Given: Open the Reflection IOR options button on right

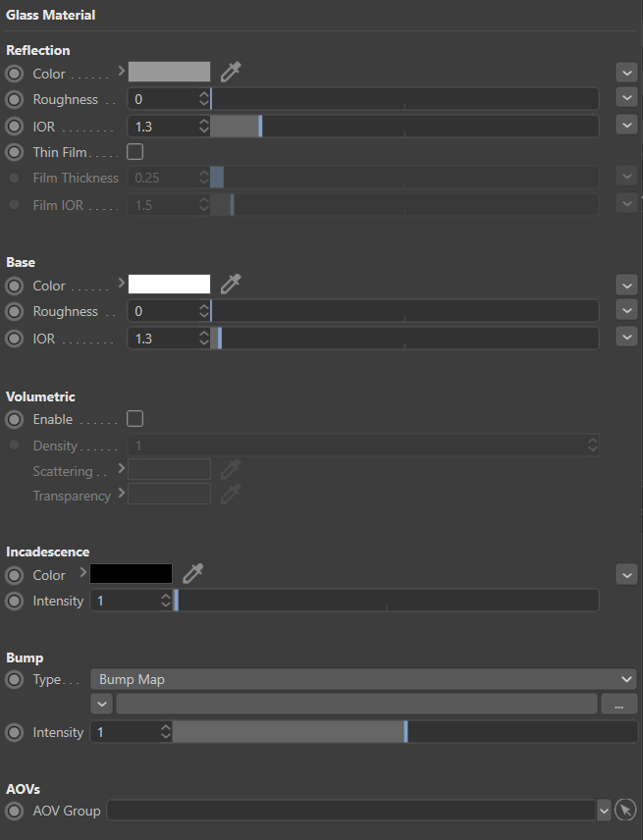Looking at the screenshot, I should pos(627,126).
